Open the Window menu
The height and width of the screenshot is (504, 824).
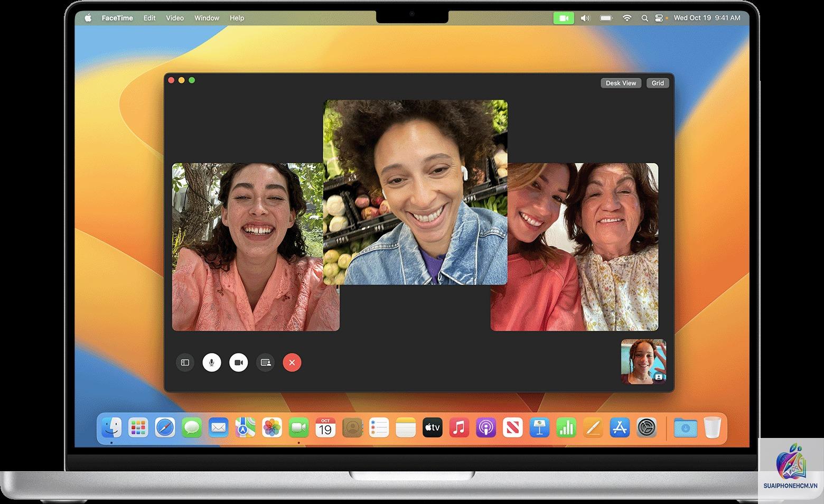(207, 18)
